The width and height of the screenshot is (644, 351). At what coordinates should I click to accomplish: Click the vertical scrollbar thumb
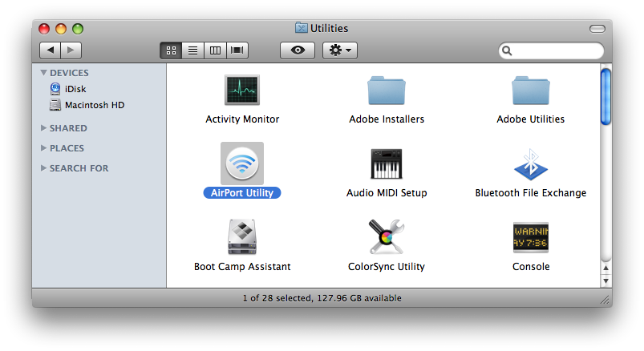click(x=606, y=97)
